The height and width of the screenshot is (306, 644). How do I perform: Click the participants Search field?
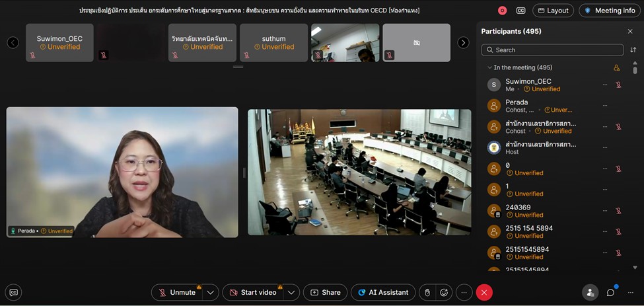(x=552, y=50)
